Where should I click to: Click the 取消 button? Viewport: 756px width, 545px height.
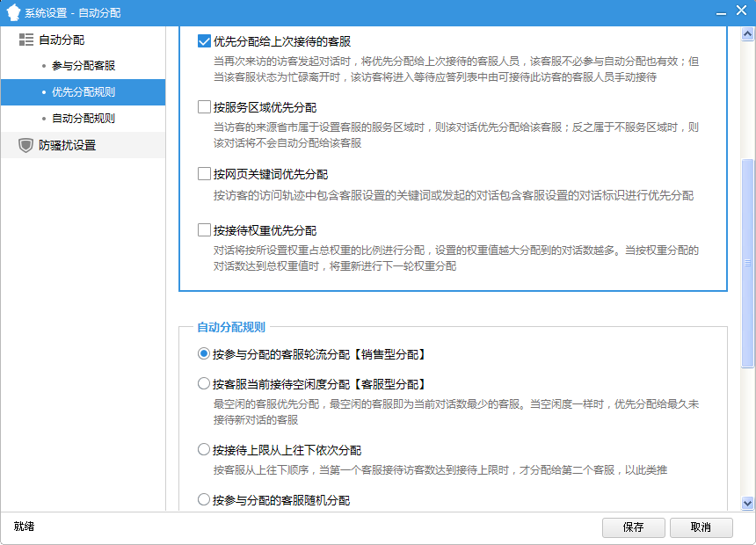701,527
